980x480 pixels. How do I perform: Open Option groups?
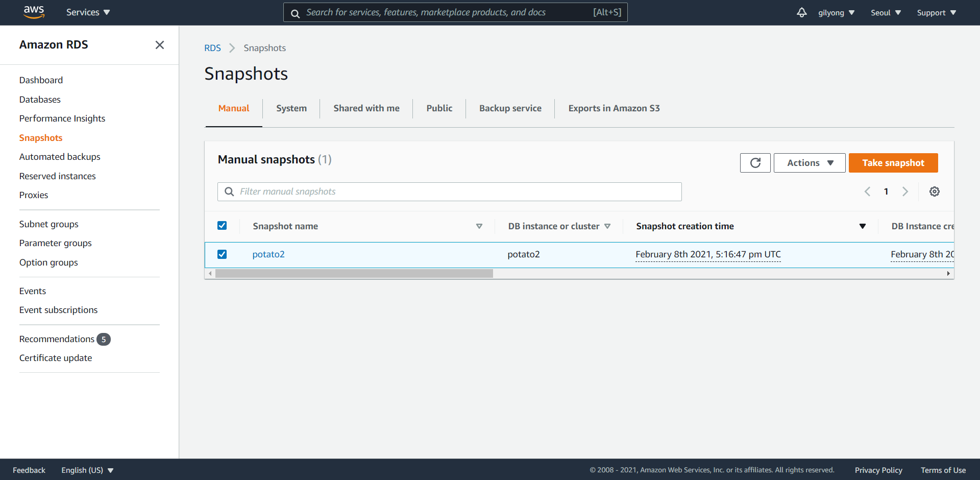[48, 262]
